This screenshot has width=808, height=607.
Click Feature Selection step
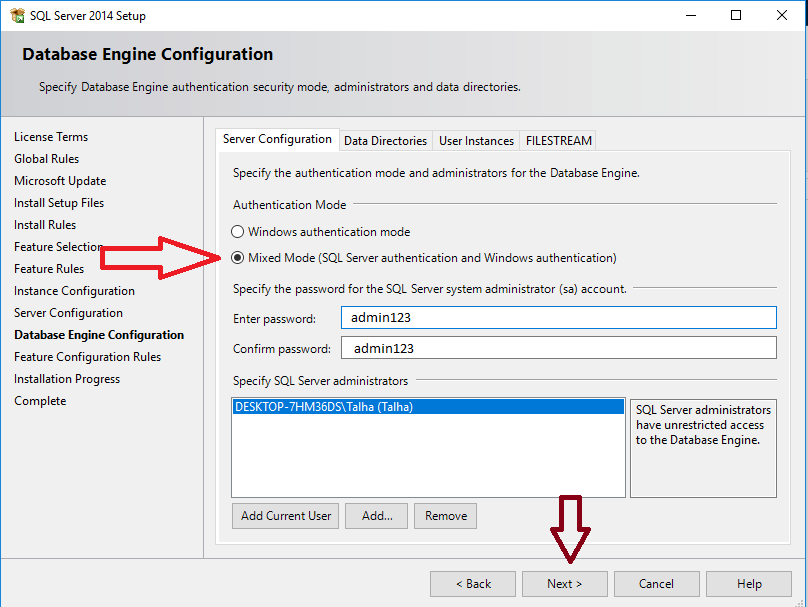pos(58,247)
